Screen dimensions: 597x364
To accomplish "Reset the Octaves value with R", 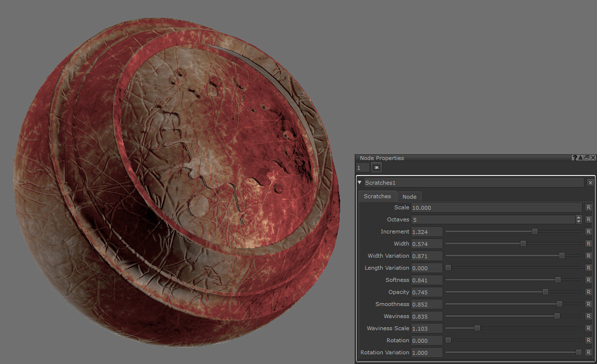I will click(x=588, y=219).
